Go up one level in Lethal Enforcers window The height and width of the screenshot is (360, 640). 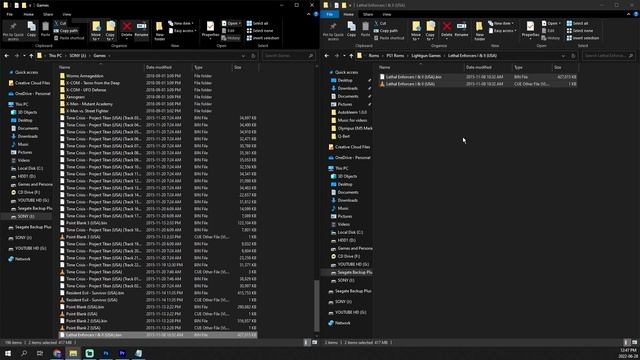tap(351, 56)
